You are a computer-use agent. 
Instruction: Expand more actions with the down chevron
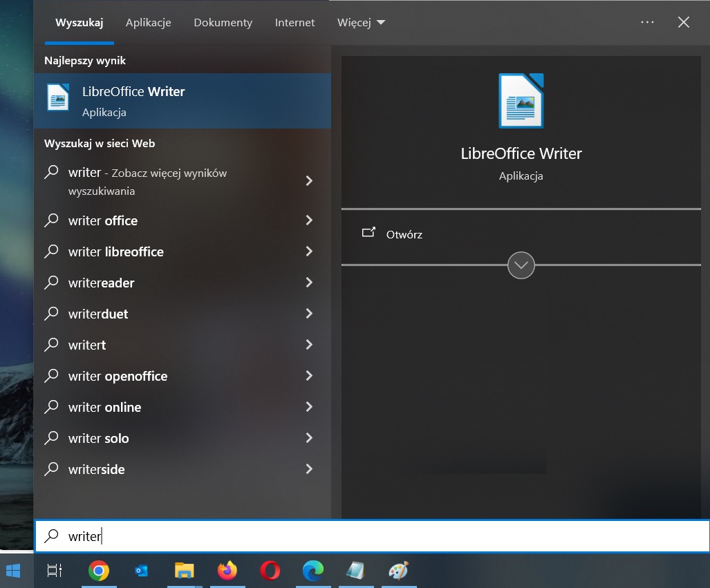[521, 265]
